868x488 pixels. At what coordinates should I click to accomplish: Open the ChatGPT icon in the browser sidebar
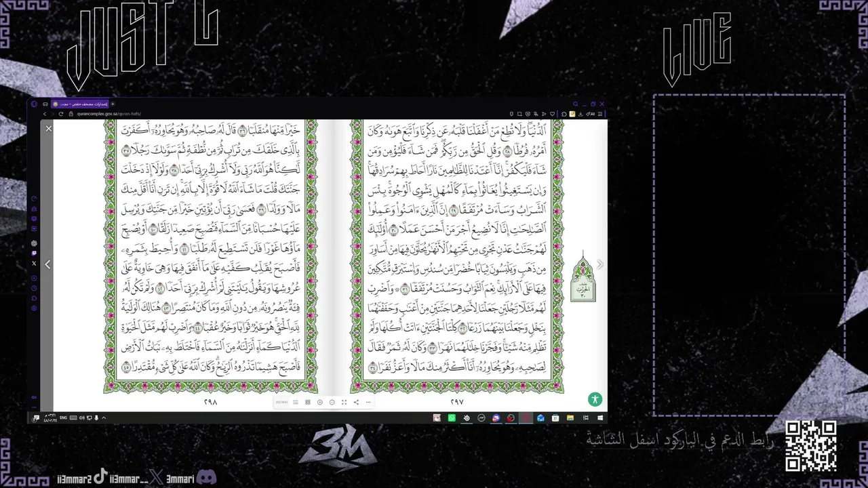click(x=35, y=243)
